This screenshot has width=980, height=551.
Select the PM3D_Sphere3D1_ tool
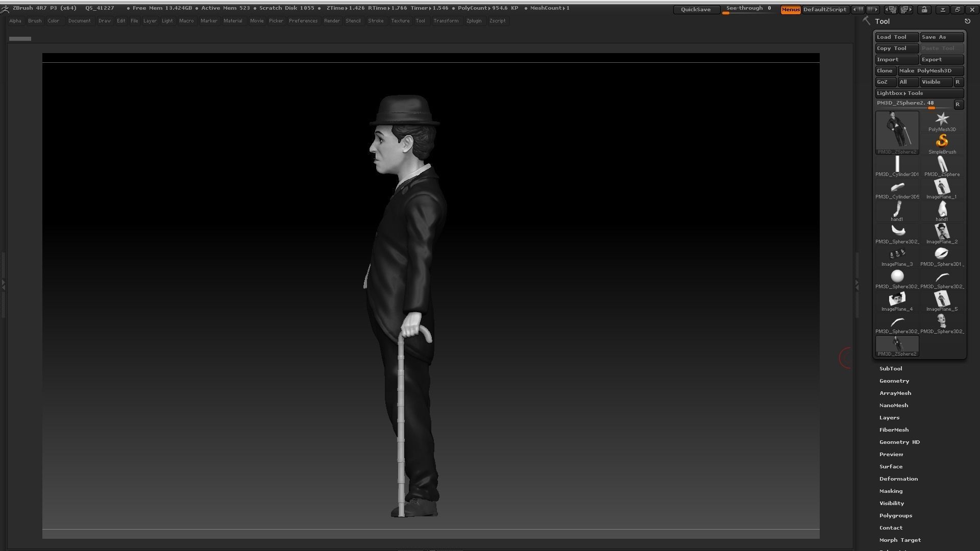942,257
